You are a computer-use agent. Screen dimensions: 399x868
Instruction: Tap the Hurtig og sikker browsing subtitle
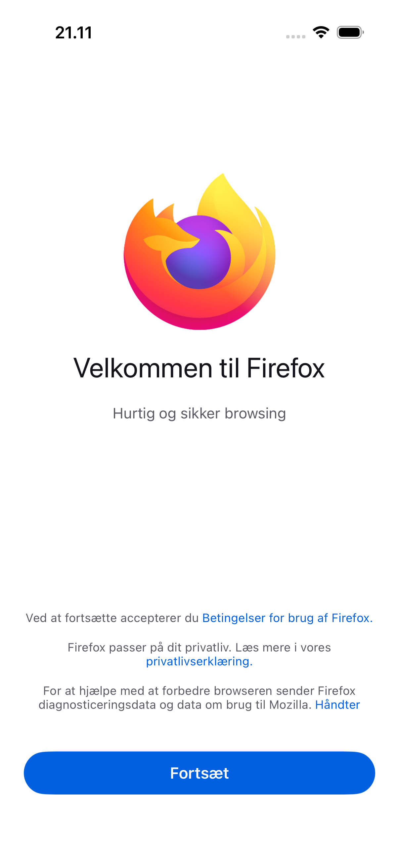199,413
